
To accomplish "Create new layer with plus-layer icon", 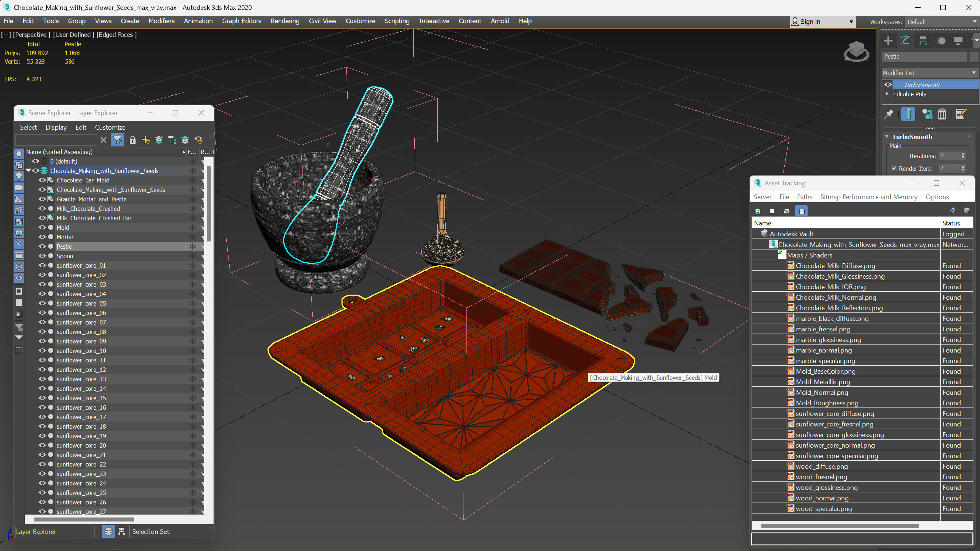I will point(146,140).
